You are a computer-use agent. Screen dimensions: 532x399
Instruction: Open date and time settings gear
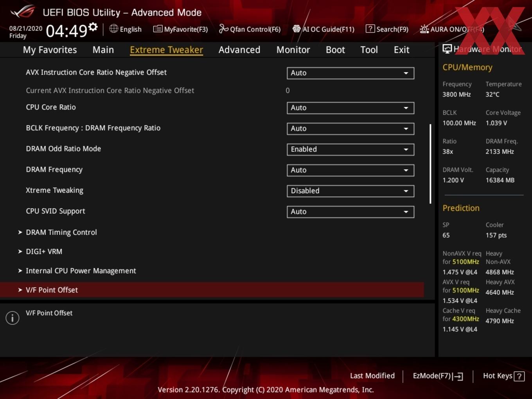tap(93, 27)
